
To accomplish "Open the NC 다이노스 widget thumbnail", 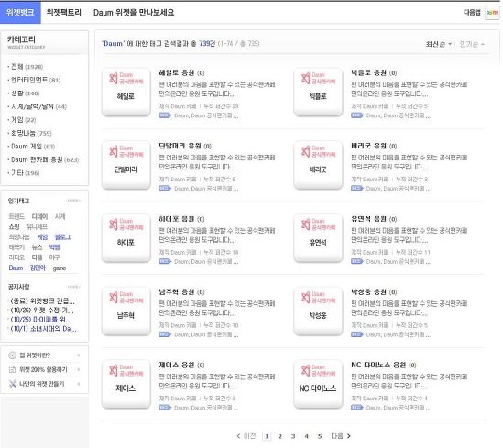I will (x=318, y=384).
